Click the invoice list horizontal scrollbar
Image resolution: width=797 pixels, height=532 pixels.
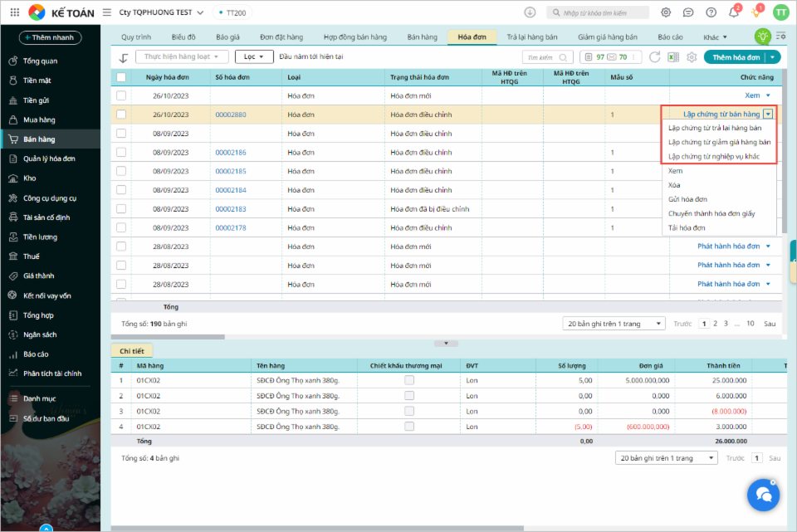pyautogui.click(x=168, y=336)
